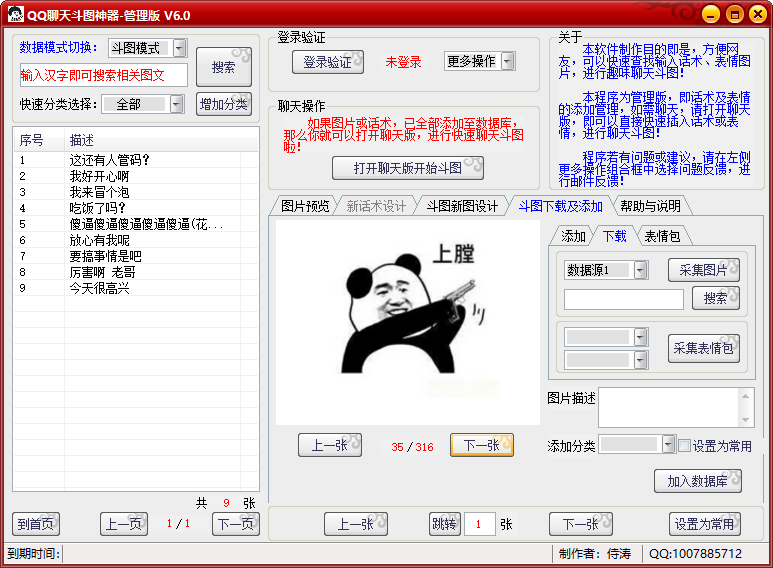Select list row 这还有人管吗?
The width and height of the screenshot is (773, 568).
(x=136, y=160)
